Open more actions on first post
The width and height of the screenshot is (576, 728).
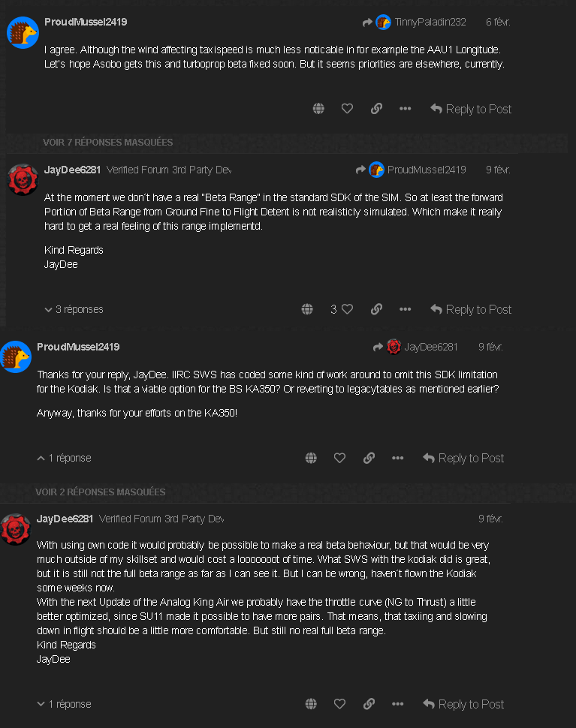point(406,109)
